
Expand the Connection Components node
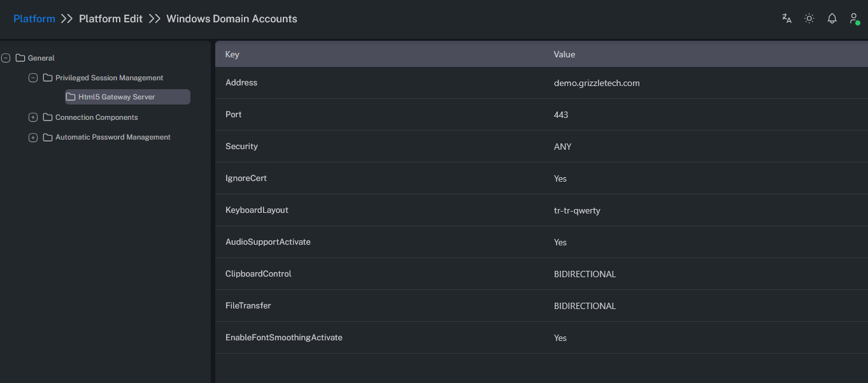(x=33, y=117)
